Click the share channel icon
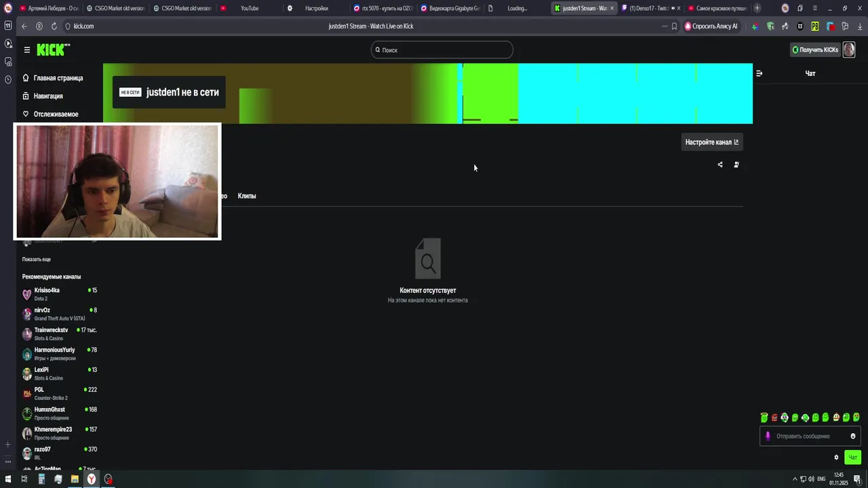The width and height of the screenshot is (868, 488). (720, 165)
